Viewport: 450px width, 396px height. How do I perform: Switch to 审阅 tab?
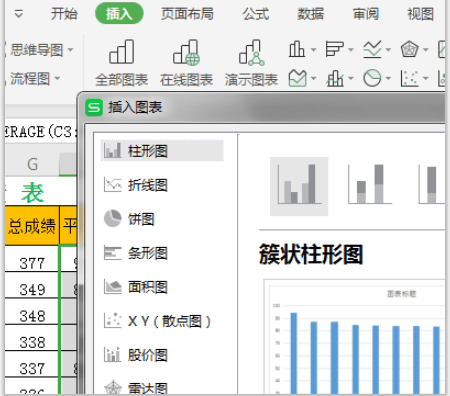[x=366, y=14]
